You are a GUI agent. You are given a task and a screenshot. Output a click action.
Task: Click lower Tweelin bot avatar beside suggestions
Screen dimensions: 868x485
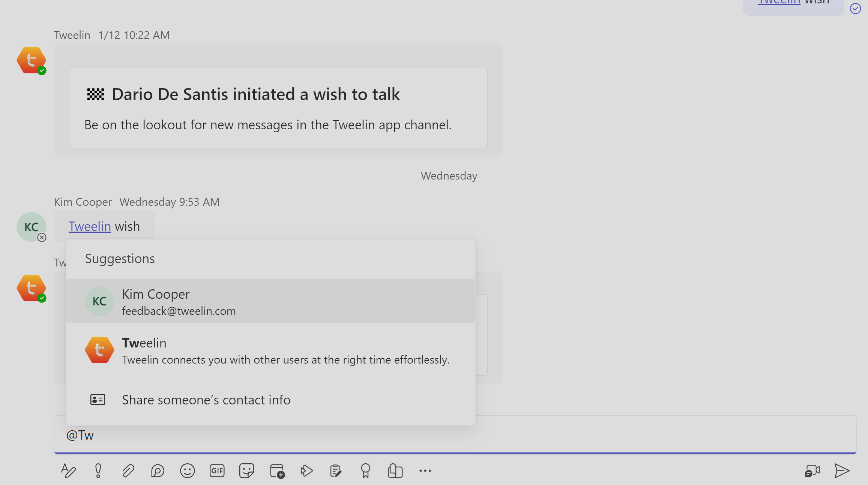tap(31, 288)
